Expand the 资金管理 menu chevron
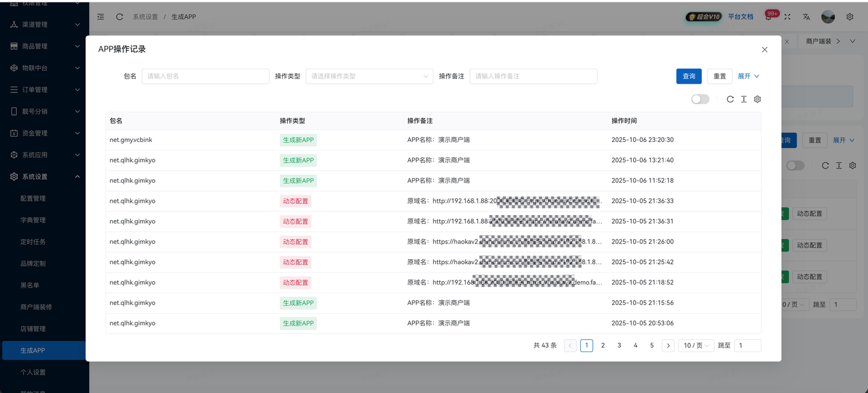Viewport: 868px width, 393px height. [77, 133]
